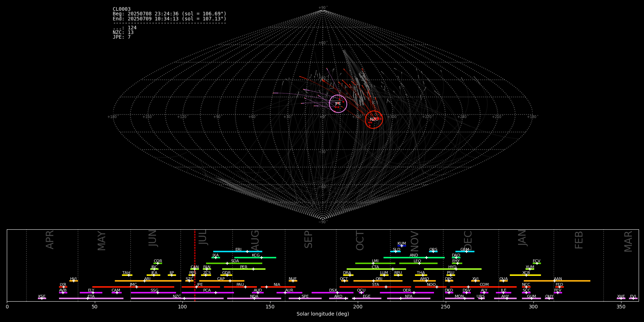Viewport: 644px width, 322px height.
Task: Click the CAP shower label
Action: (x=221, y=279)
